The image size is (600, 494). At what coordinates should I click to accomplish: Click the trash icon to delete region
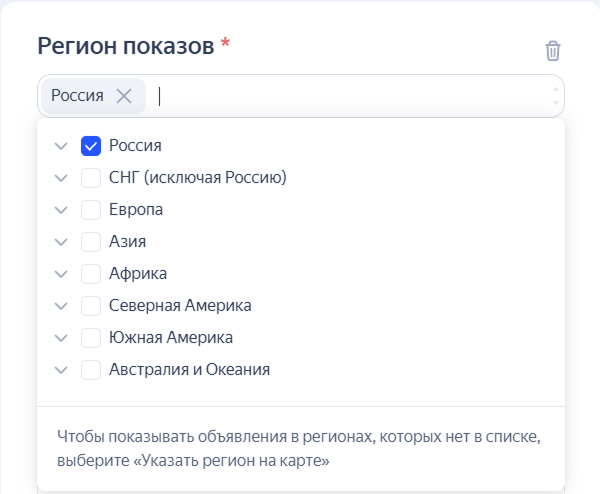pos(553,50)
